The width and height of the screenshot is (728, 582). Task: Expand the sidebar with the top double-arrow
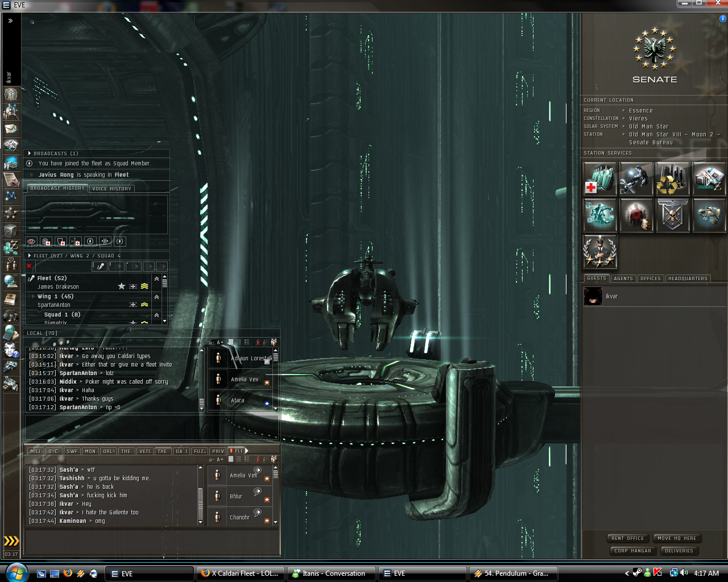[x=10, y=20]
